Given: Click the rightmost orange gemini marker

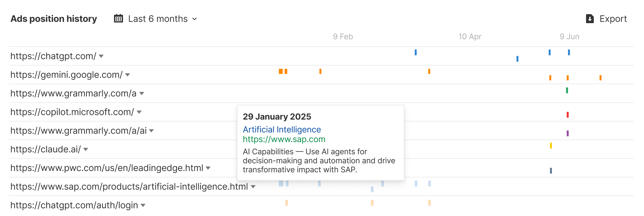Looking at the screenshot, I should coord(601,78).
